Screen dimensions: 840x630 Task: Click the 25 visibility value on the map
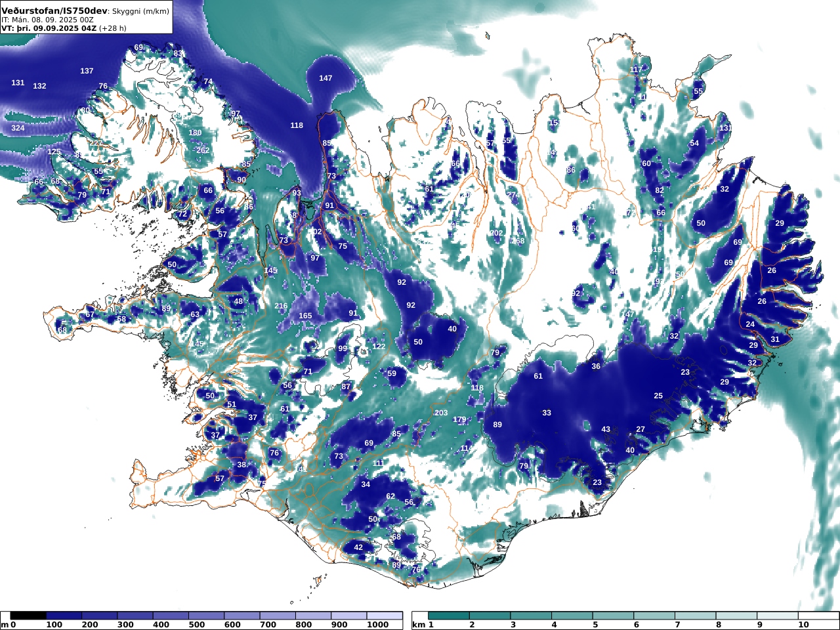[658, 396]
